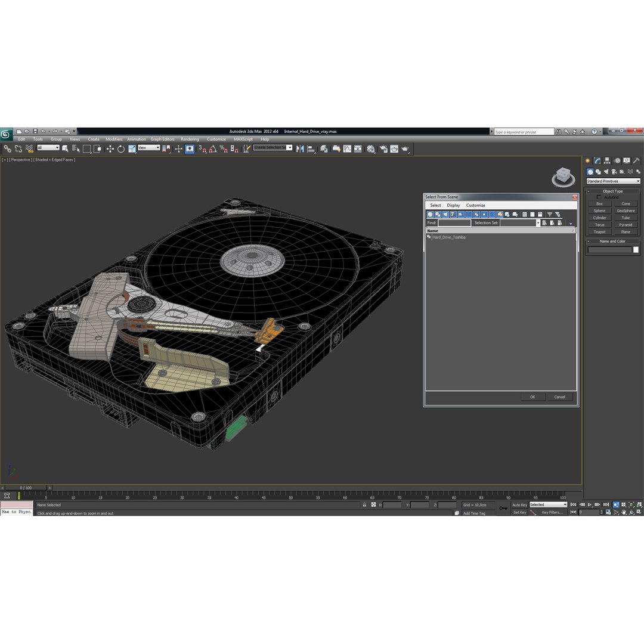Select the Unlink Selection tool
The image size is (644, 644).
[x=18, y=148]
